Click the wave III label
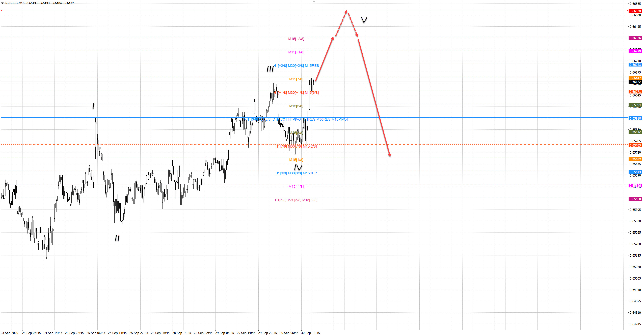This screenshot has width=644, height=336. coord(270,69)
